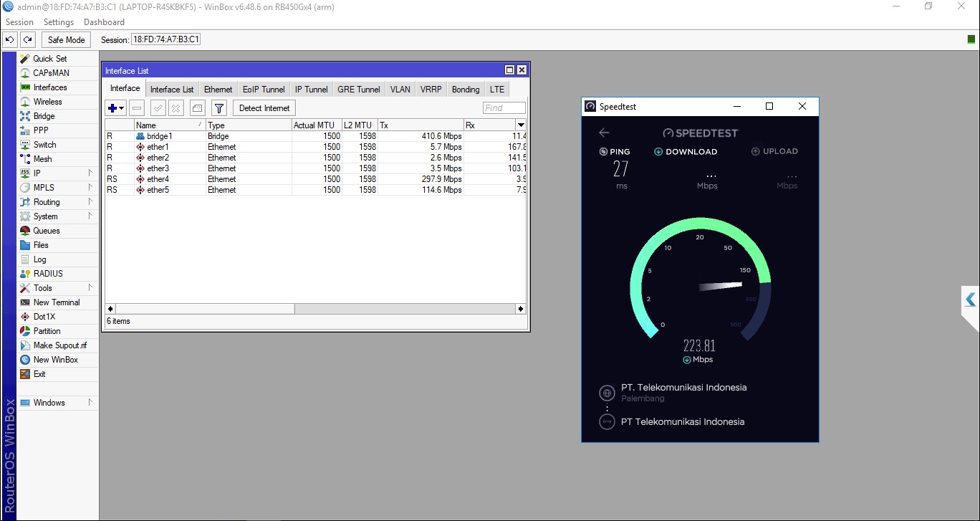Switch to the VRRP tab
Image resolution: width=980 pixels, height=521 pixels.
click(431, 89)
